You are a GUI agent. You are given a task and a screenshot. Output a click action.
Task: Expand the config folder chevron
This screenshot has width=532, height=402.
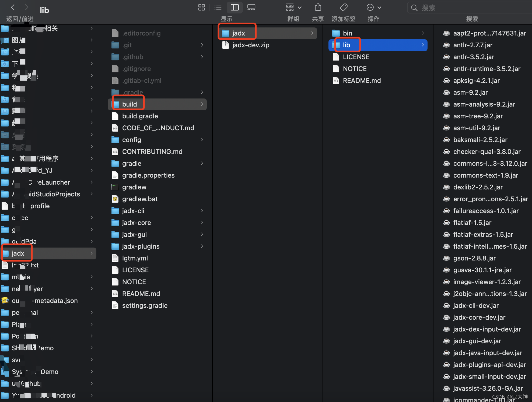coord(202,140)
